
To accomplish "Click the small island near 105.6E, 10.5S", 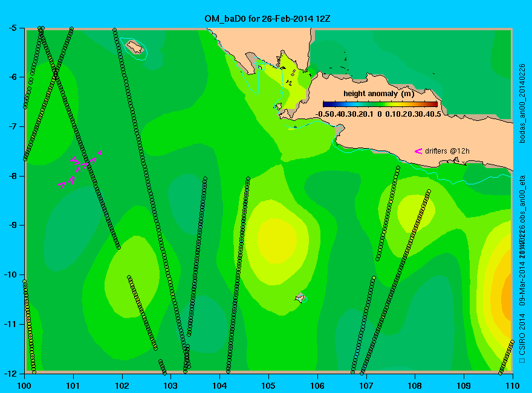I will point(300,297).
